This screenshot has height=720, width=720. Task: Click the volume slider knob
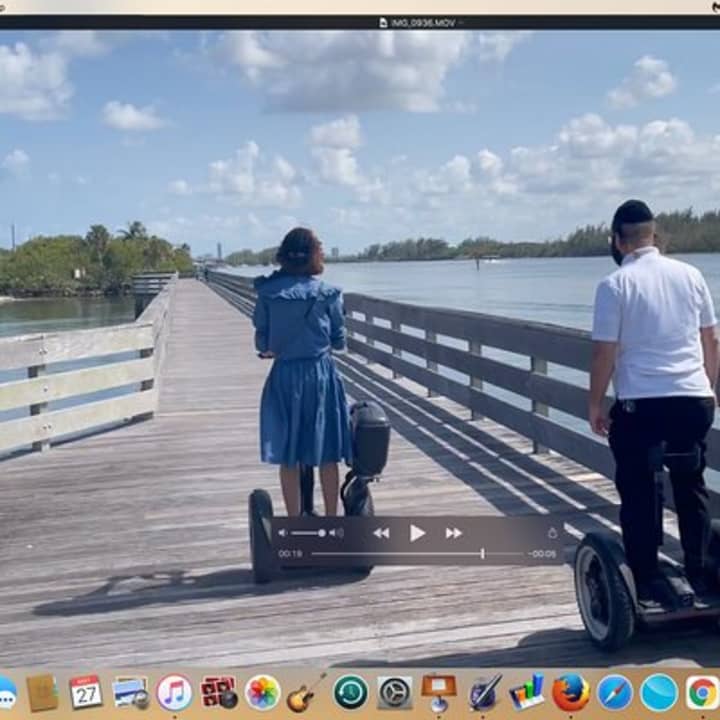[x=321, y=533]
